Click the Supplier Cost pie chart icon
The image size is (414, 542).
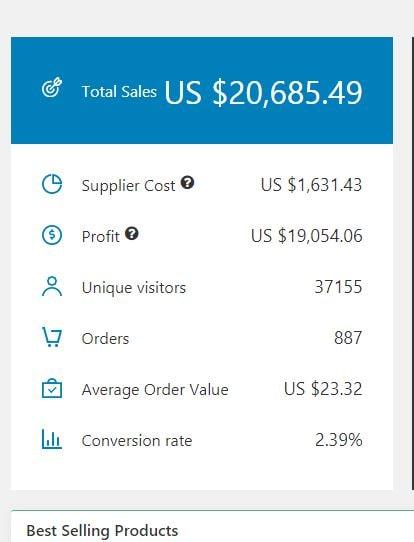(x=52, y=184)
